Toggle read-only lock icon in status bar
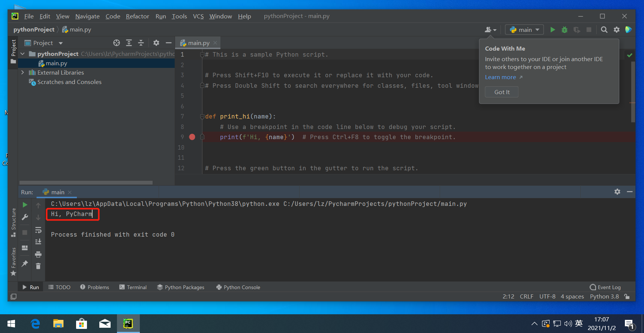 tap(627, 297)
